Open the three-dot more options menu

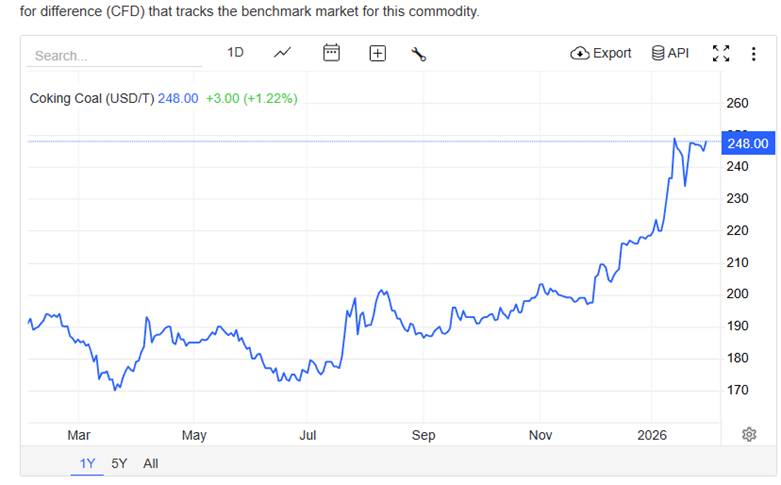point(754,54)
